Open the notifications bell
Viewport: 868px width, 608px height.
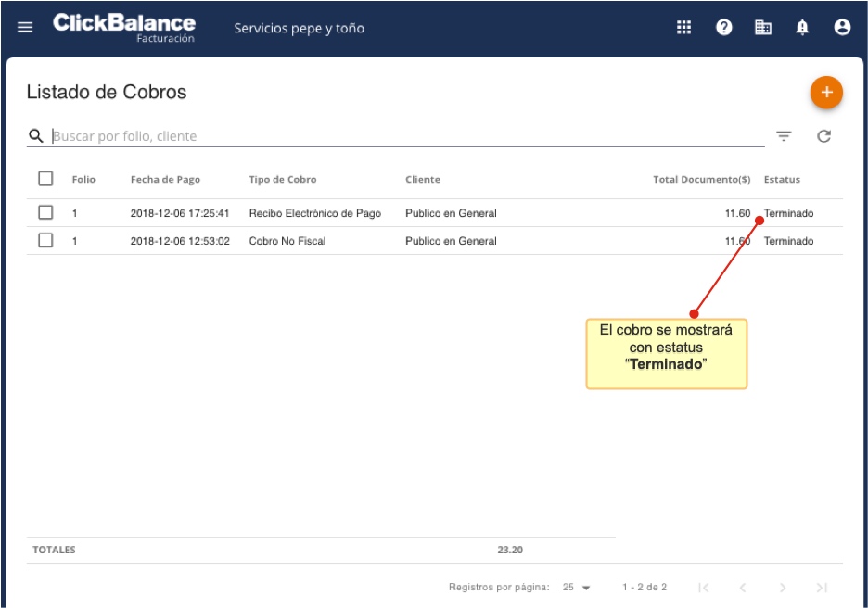802,28
